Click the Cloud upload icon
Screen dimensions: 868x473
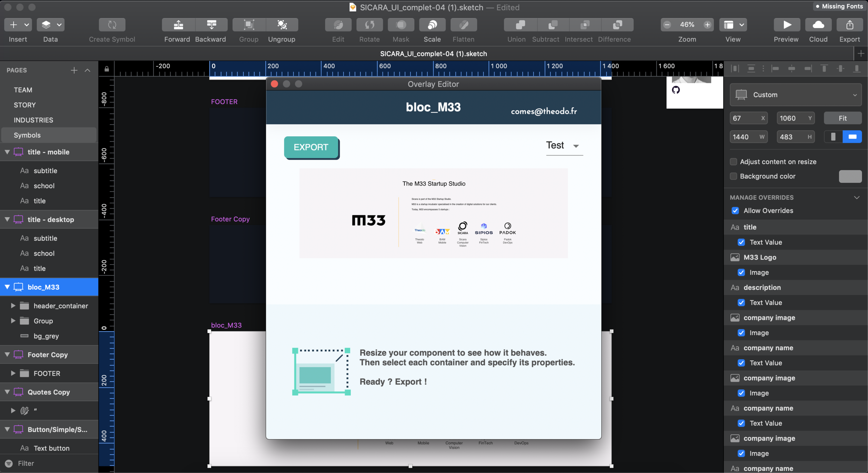click(x=818, y=25)
